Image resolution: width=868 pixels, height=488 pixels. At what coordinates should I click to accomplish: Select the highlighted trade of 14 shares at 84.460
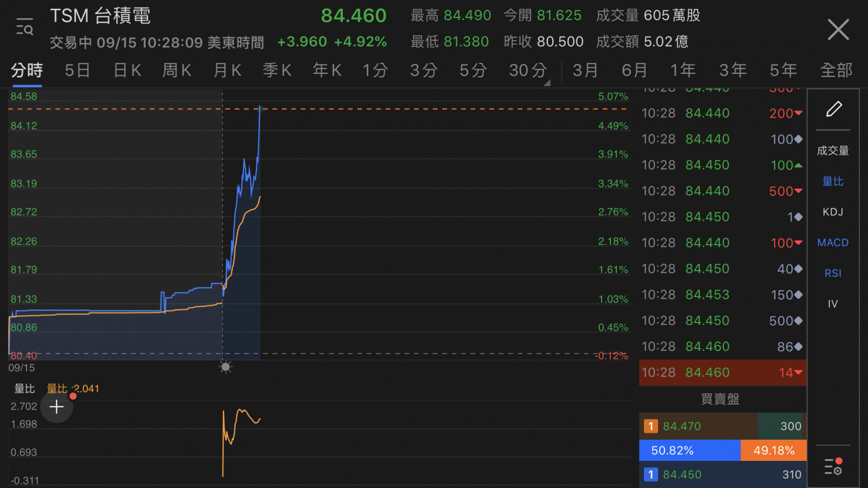point(723,373)
